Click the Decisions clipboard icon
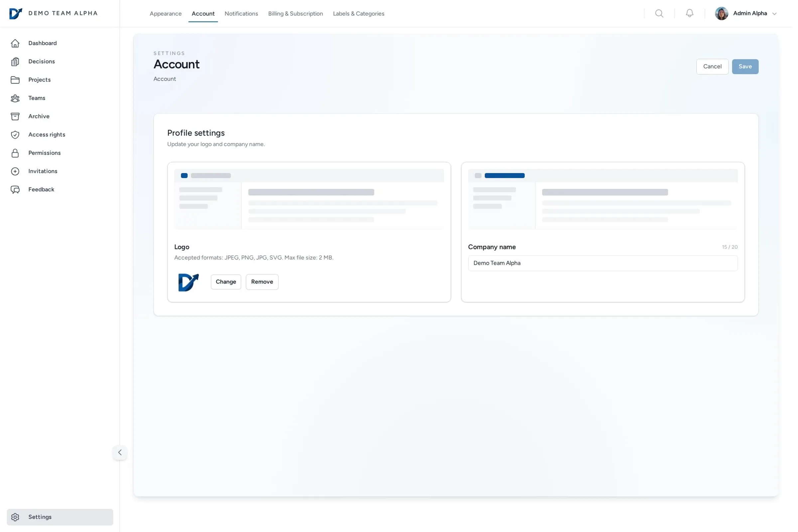 point(15,62)
